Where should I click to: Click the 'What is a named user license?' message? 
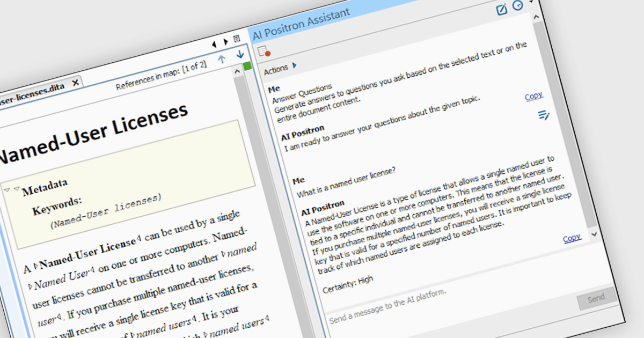coord(346,182)
